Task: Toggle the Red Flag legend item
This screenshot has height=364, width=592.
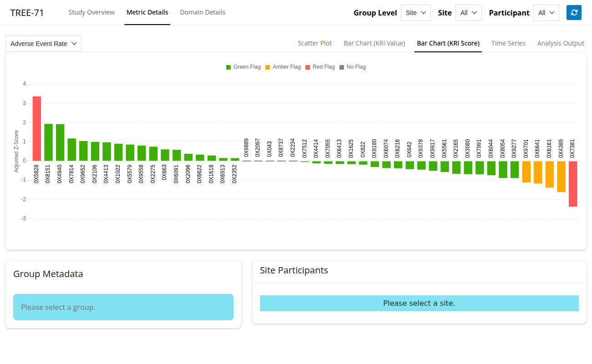Action: (320, 67)
